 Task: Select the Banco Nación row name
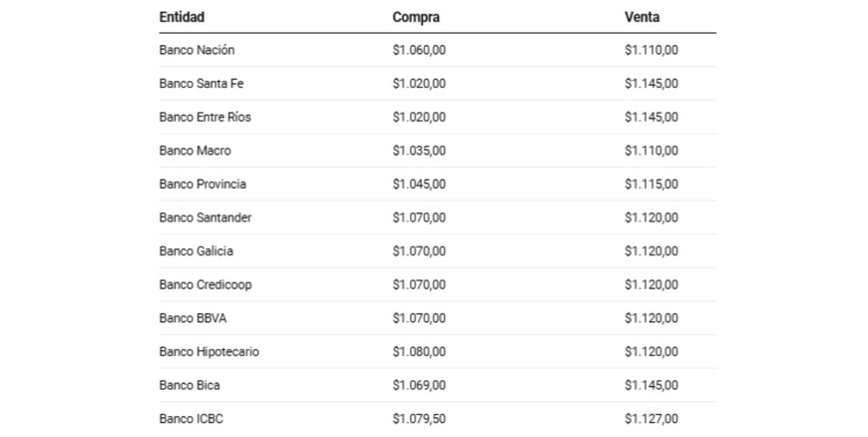[197, 50]
